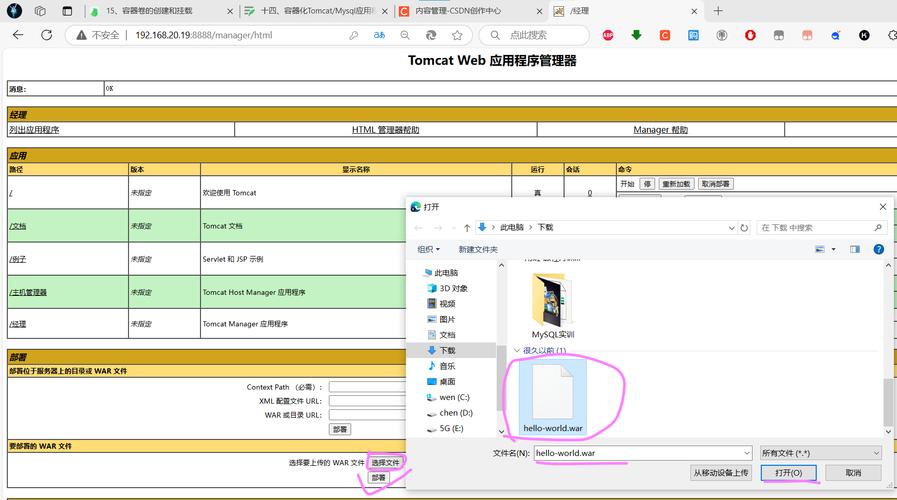Click the breadcrumb arrow after 此电脑
This screenshot has width=897, height=500.
(x=531, y=228)
